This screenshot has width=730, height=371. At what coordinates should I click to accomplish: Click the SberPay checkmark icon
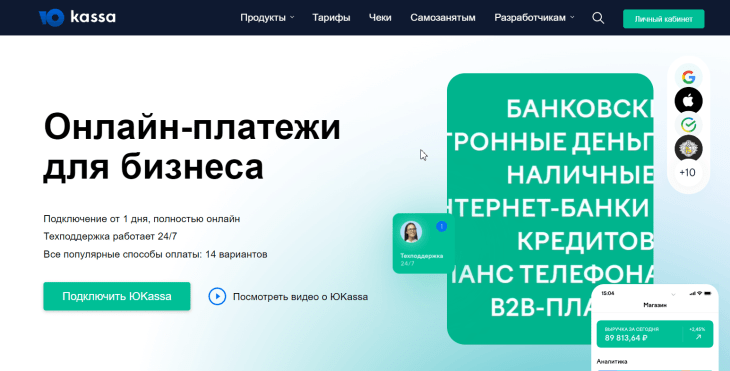[x=689, y=124]
